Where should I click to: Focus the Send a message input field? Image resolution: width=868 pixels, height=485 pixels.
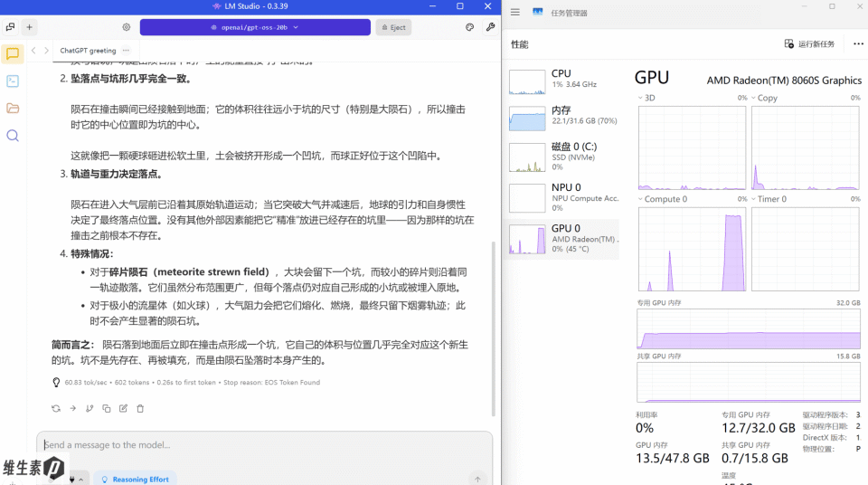(265, 445)
